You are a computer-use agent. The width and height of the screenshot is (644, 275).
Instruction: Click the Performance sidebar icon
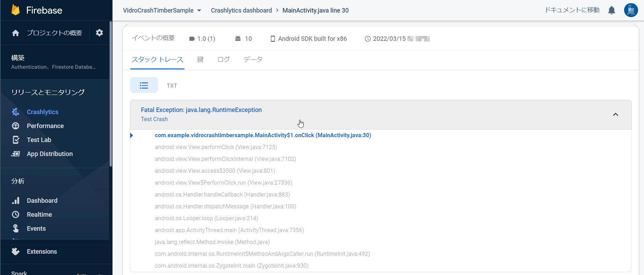(x=16, y=126)
